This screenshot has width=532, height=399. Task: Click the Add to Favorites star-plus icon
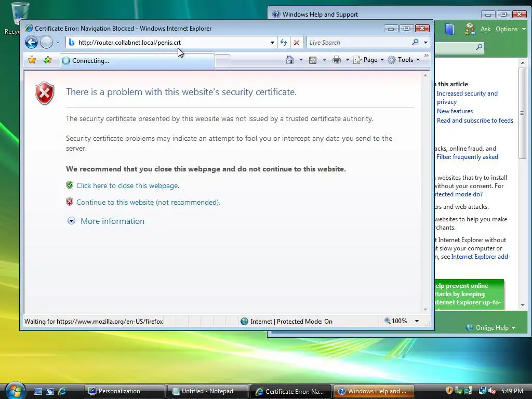pos(47,60)
